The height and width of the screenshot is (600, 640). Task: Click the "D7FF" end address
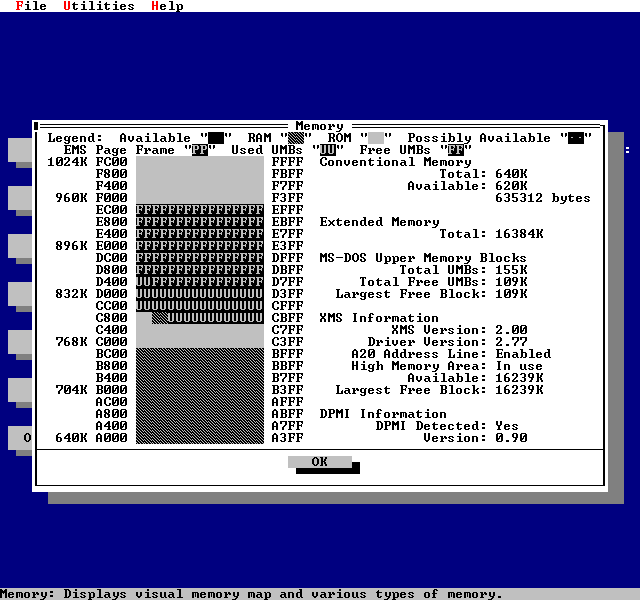pyautogui.click(x=288, y=282)
